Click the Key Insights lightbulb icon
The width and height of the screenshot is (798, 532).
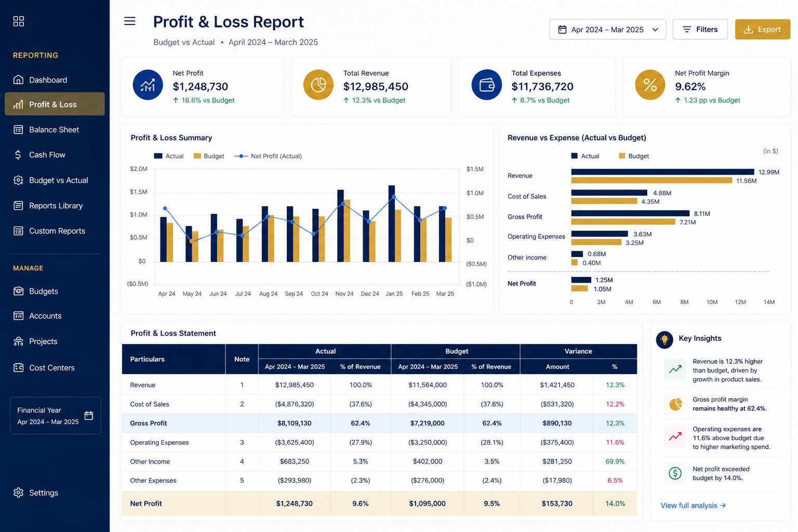pyautogui.click(x=664, y=339)
